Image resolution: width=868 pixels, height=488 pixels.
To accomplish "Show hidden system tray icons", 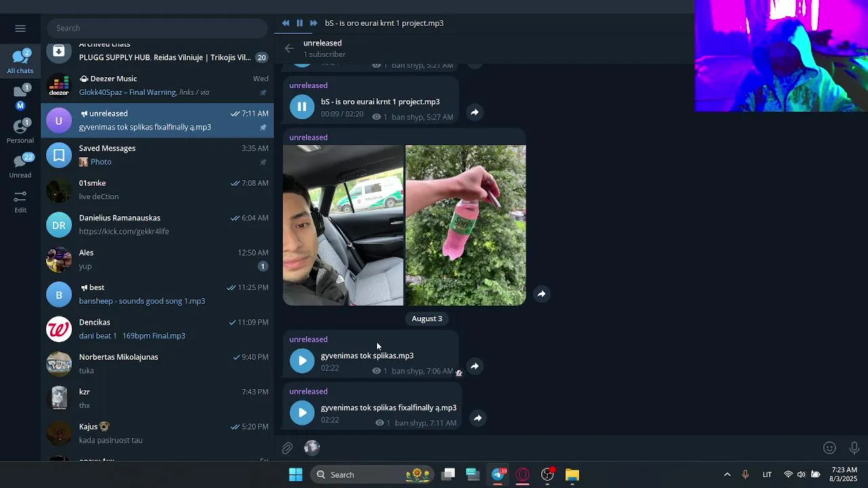I will (x=727, y=474).
